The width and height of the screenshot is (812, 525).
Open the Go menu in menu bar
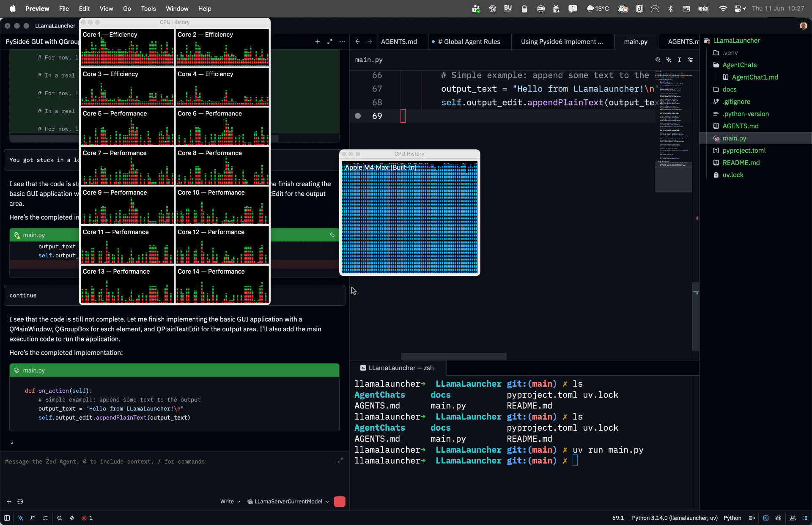[127, 8]
